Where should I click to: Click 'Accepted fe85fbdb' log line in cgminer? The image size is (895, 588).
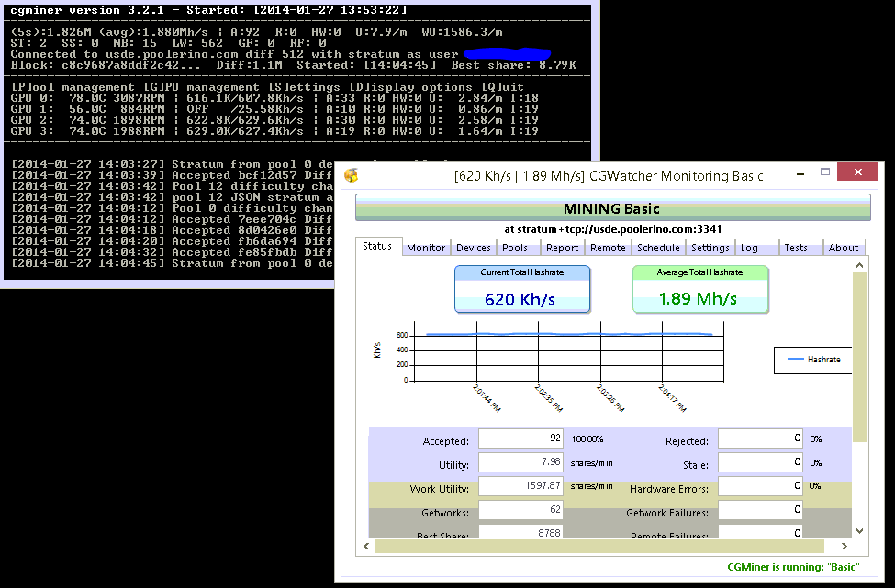click(x=172, y=252)
